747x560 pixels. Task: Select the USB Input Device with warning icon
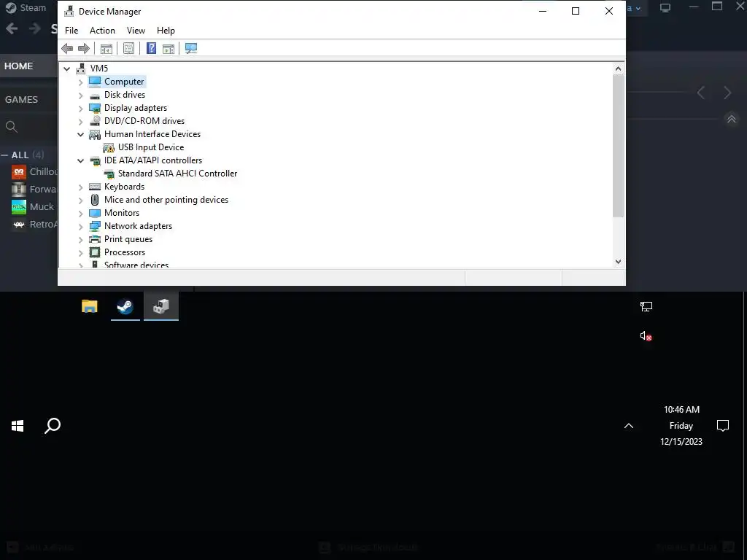[150, 147]
